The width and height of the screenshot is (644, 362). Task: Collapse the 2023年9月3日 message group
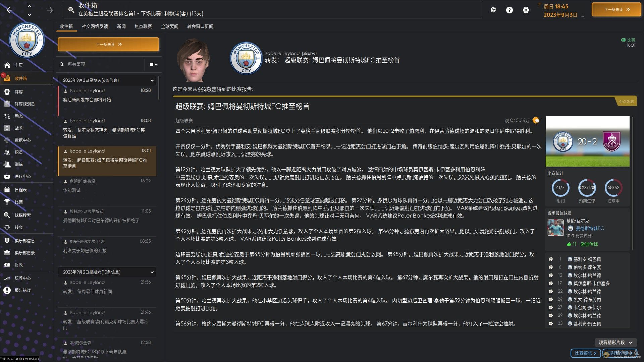152,80
